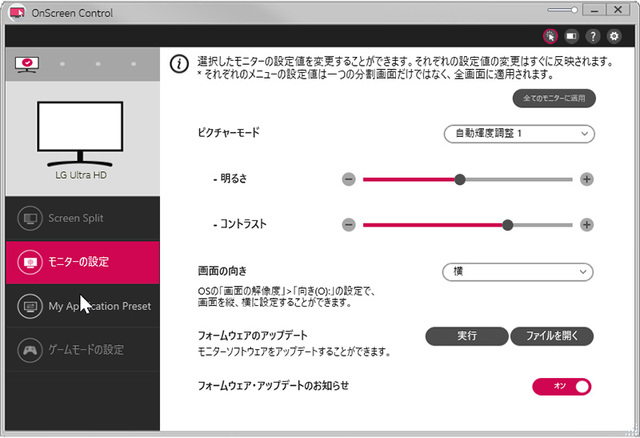The height and width of the screenshot is (438, 640).
Task: Open the ピクチャーモード dropdown
Action: (519, 134)
